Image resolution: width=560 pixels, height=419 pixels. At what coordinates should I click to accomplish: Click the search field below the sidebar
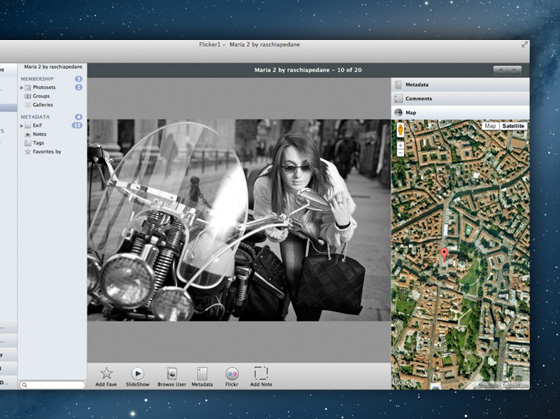52,385
